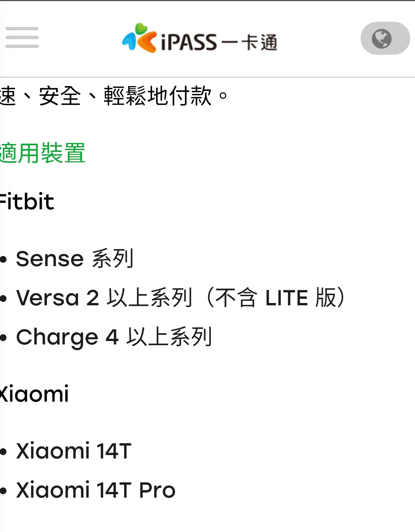The height and width of the screenshot is (532, 415).
Task: Click the 不含 LITE 版 note
Action: (276, 298)
